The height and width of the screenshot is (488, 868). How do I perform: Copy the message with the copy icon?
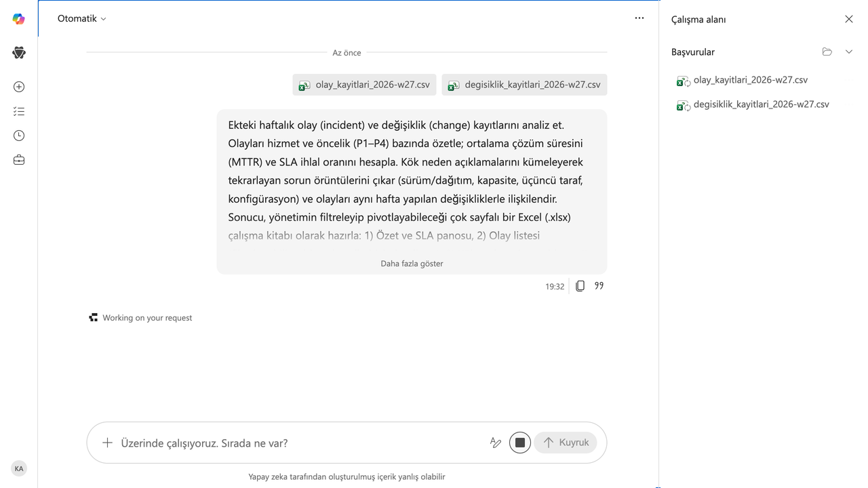tap(580, 286)
